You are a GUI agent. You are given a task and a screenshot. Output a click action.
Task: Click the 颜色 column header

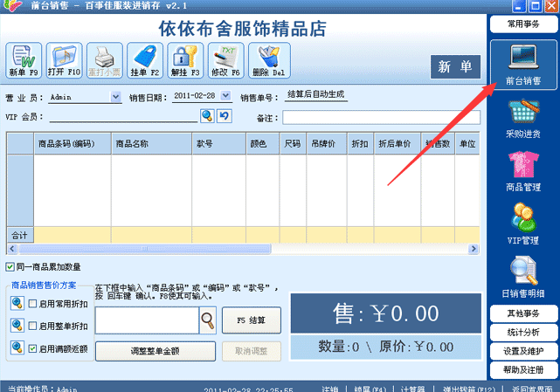pos(262,143)
